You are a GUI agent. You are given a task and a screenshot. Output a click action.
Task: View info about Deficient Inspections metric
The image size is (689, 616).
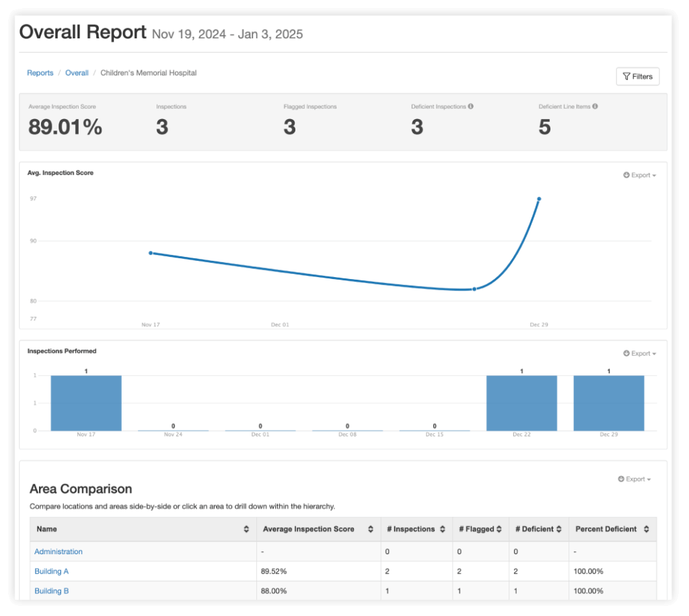(472, 106)
